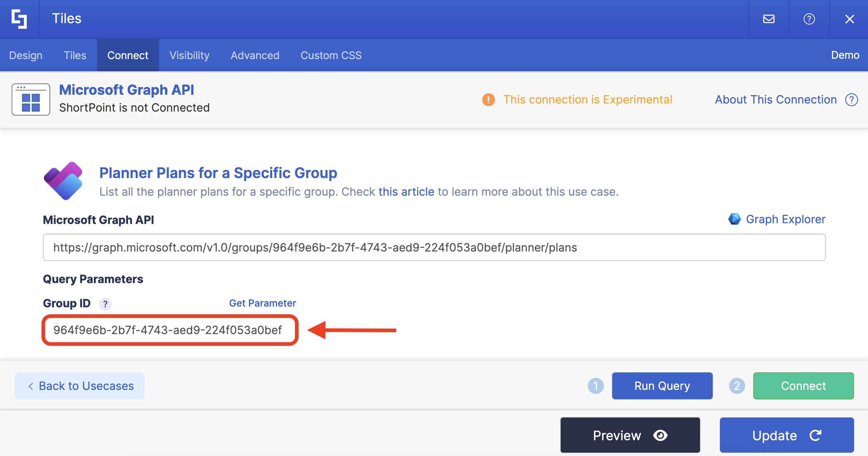Click the Microsoft Graph API connection icon

pos(31,99)
